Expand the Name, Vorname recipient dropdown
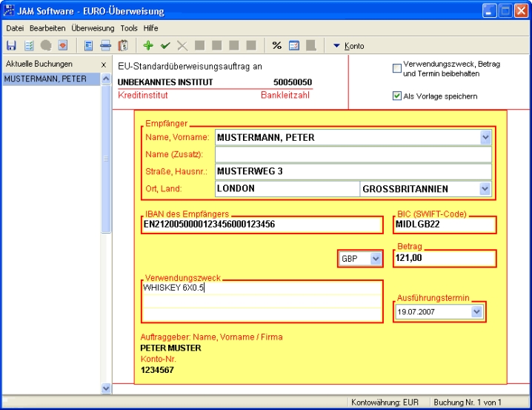Screen dimensions: 532x410 tap(485, 137)
